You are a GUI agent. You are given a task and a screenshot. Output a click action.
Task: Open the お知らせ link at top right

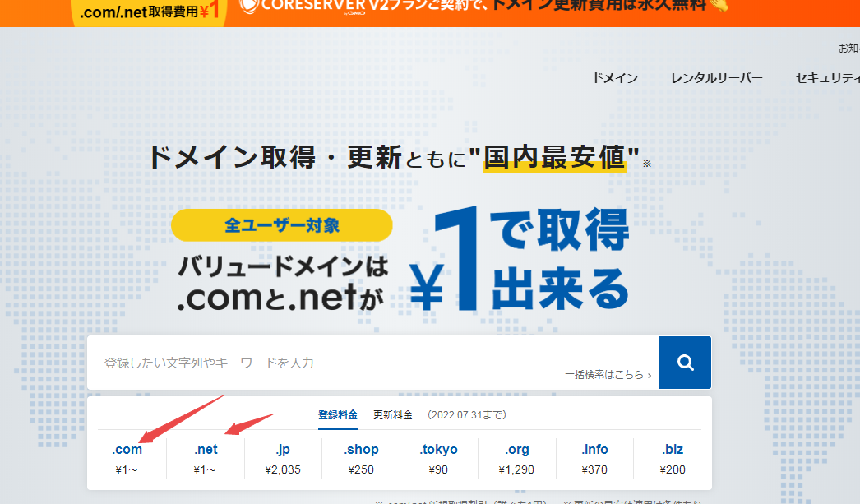point(848,48)
